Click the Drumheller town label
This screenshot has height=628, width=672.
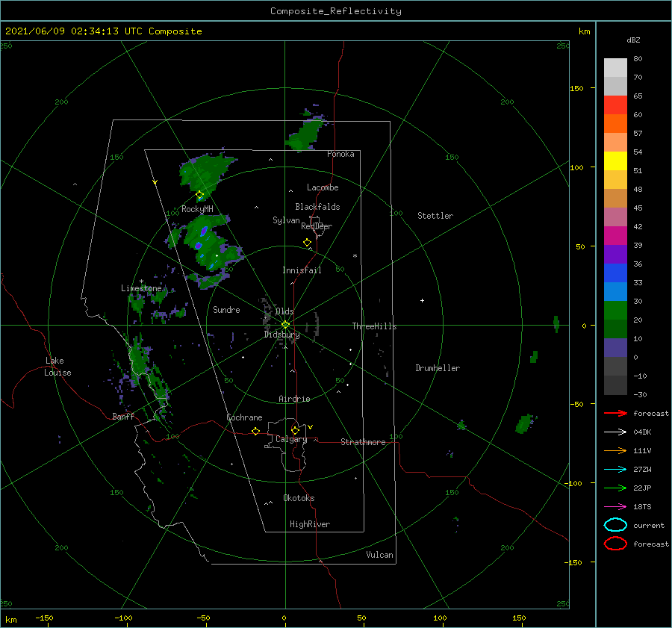coord(438,368)
